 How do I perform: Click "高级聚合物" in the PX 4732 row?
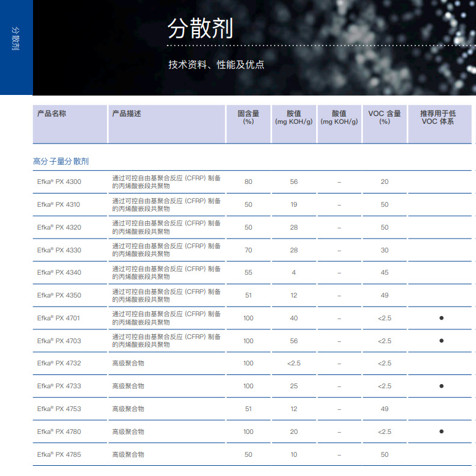click(x=128, y=363)
